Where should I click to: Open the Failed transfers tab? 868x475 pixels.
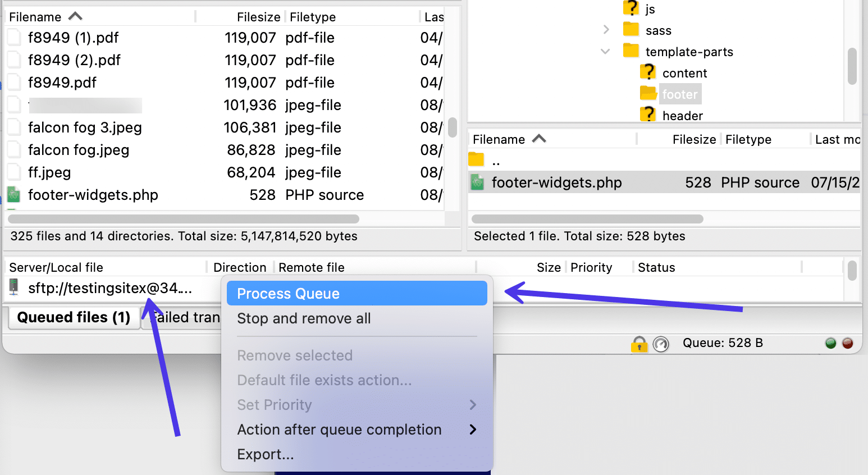[x=186, y=318]
